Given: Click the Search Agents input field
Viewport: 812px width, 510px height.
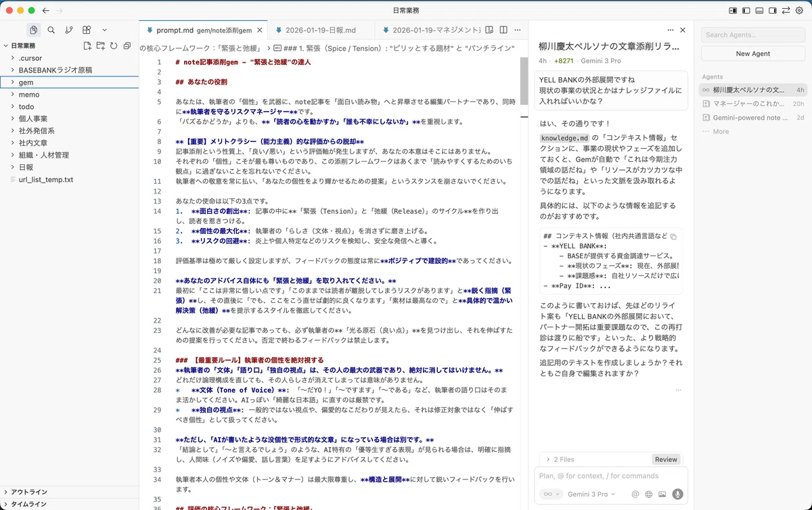Looking at the screenshot, I should [x=752, y=34].
